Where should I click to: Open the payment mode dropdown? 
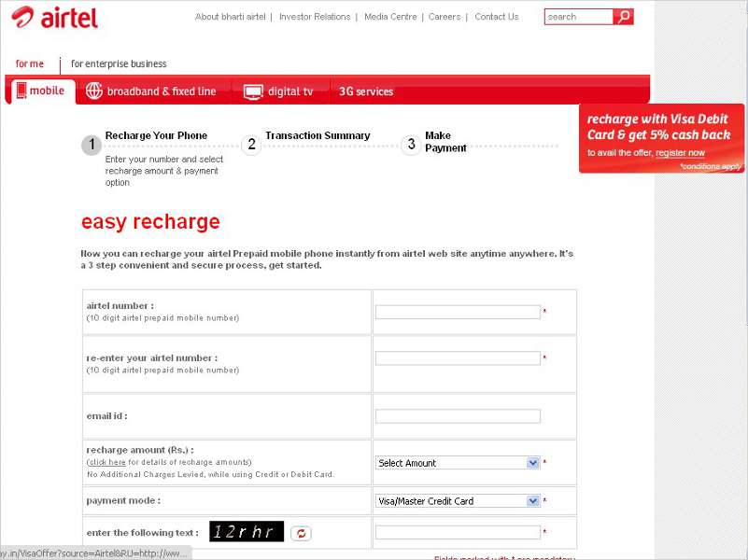click(458, 501)
